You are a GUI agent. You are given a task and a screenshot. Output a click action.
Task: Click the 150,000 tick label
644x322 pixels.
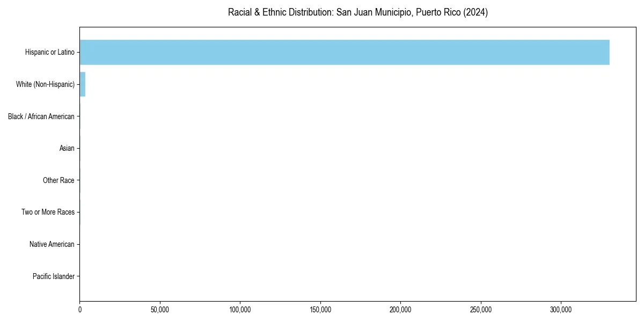point(320,310)
